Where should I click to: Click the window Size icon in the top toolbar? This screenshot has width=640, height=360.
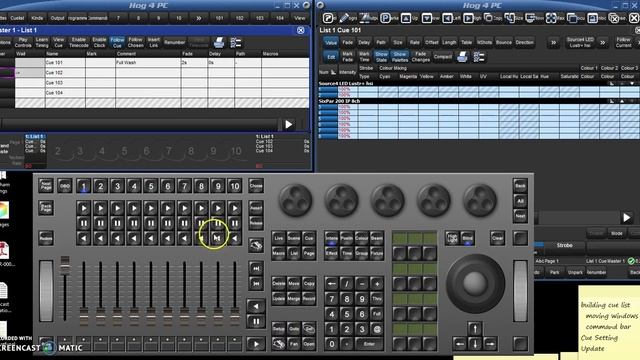pyautogui.click(x=509, y=18)
